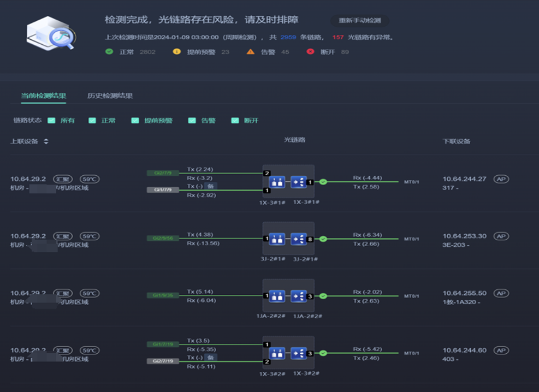Viewport: 539px width, 392px height.
Task: Click the red 断开 status icon in summary
Action: (x=311, y=52)
